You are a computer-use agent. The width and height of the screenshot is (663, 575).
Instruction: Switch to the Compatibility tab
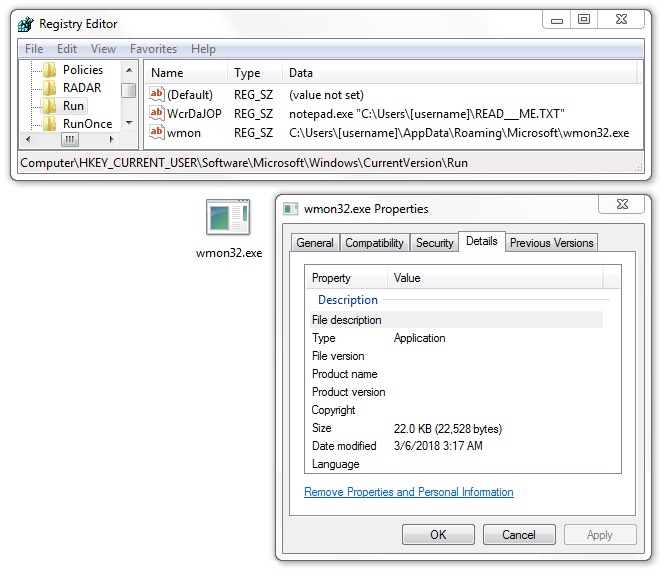pyautogui.click(x=375, y=243)
